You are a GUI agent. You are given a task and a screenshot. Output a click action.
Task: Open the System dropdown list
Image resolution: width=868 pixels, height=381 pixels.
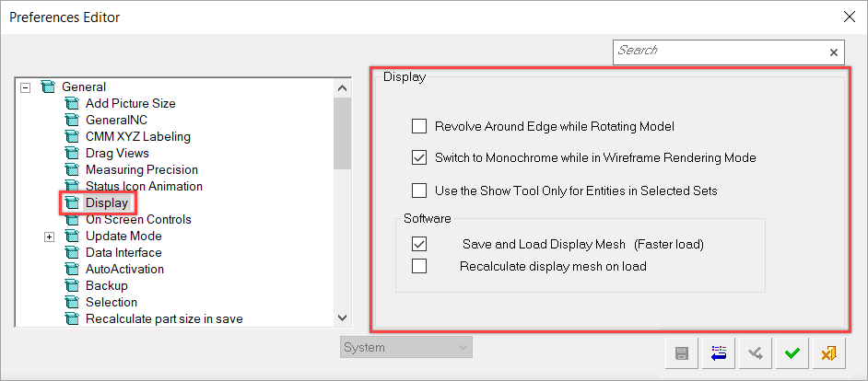pos(405,348)
